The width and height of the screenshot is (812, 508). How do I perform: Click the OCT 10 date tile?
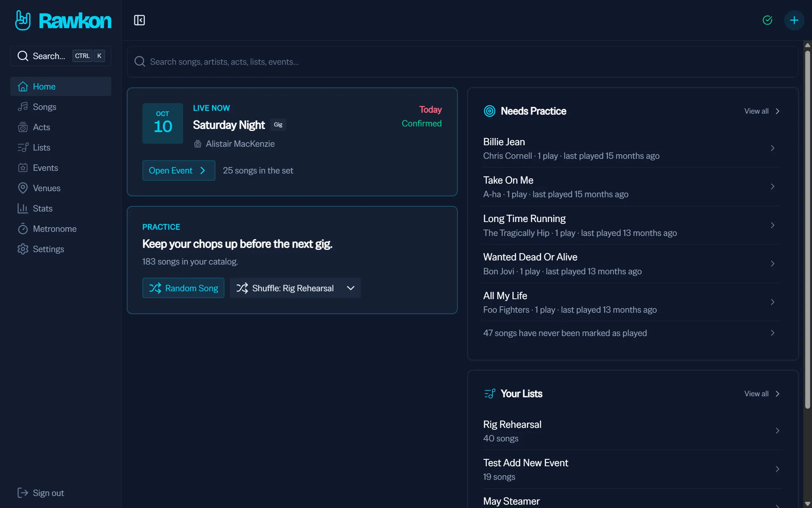pos(163,123)
